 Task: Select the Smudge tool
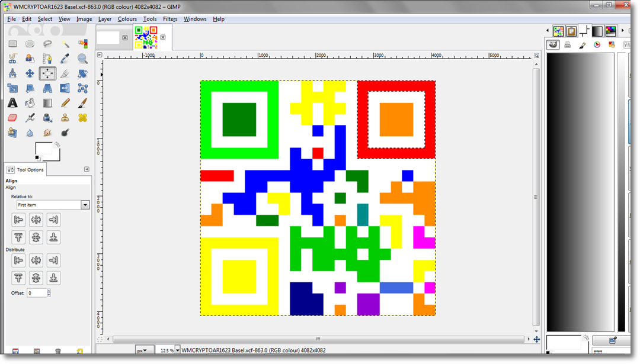[47, 133]
